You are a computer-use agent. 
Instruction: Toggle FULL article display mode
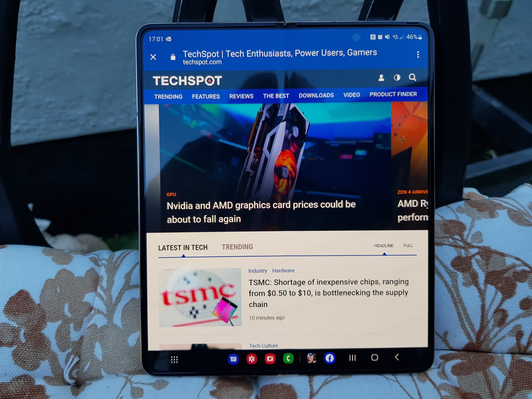pos(408,245)
